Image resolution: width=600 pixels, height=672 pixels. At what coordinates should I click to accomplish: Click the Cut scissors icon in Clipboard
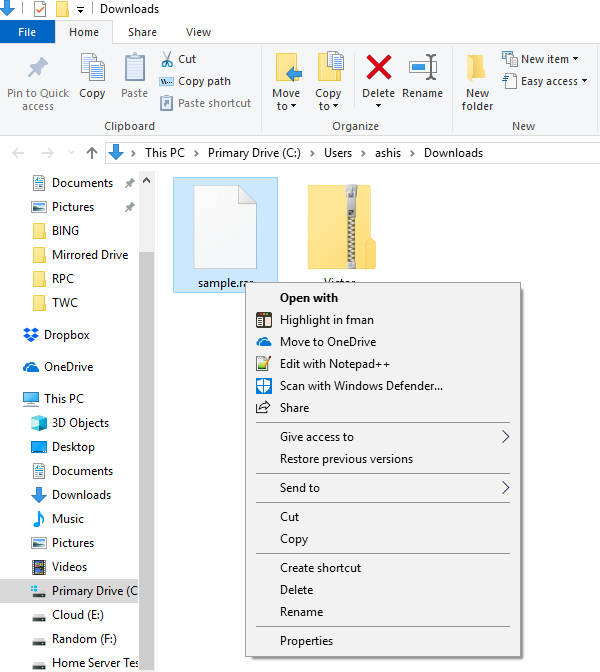(167, 59)
